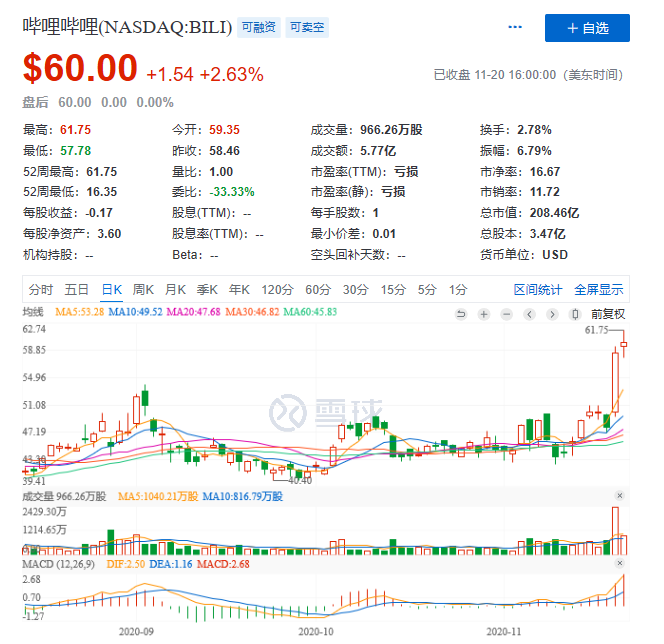This screenshot has width=664, height=644.
Task: Open 区间统计 range statistics
Action: point(538,290)
